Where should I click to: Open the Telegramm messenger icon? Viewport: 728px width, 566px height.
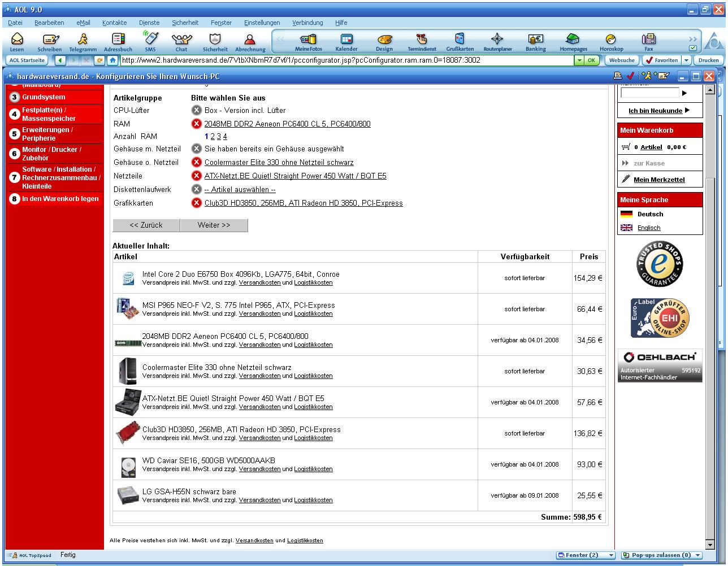(x=83, y=42)
